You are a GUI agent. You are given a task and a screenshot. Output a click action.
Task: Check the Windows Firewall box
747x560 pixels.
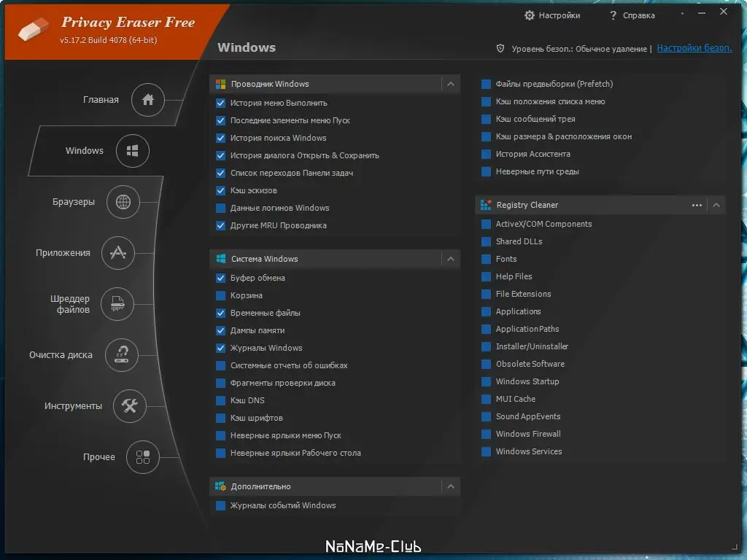486,435
